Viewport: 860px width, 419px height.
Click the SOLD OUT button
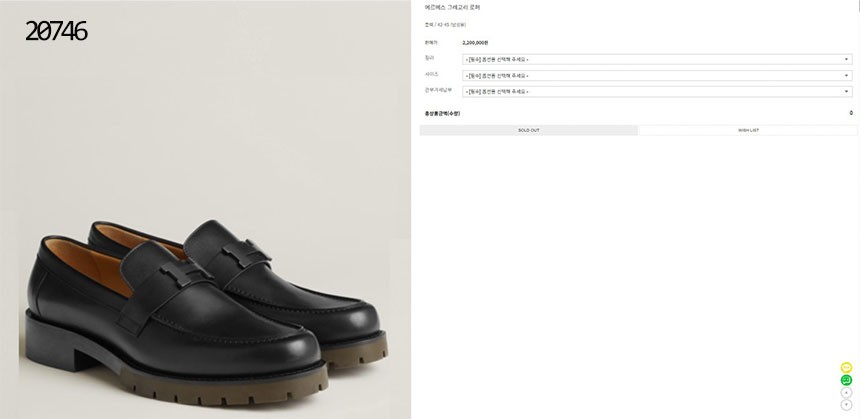[529, 131]
